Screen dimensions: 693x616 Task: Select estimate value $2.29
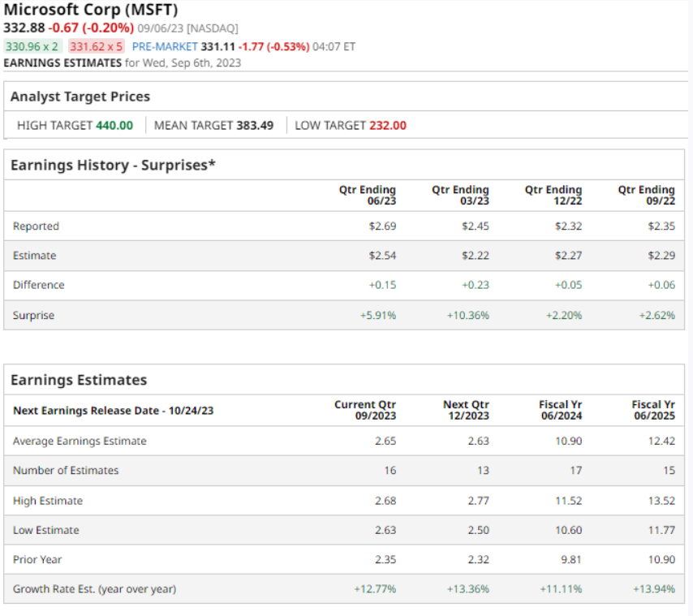661,256
